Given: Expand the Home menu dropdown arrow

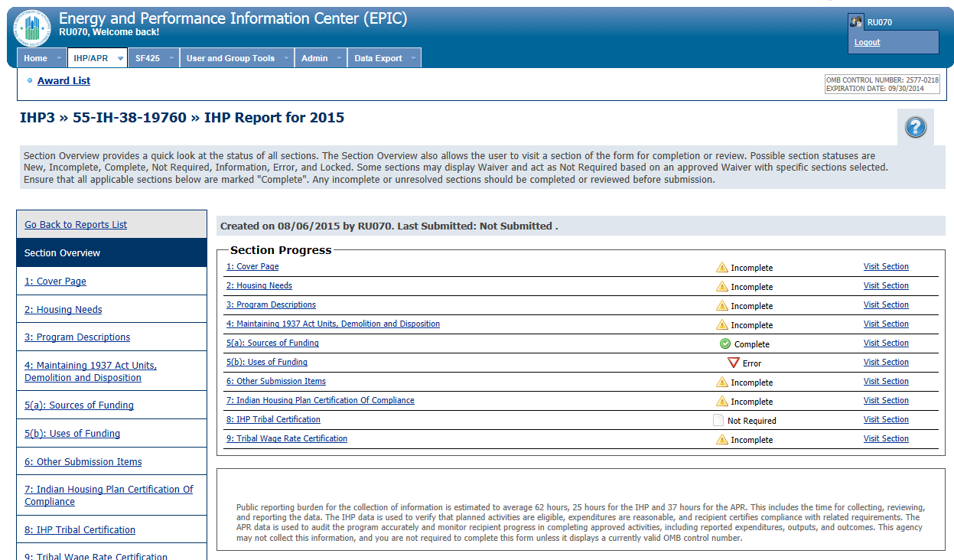Looking at the screenshot, I should [59, 59].
